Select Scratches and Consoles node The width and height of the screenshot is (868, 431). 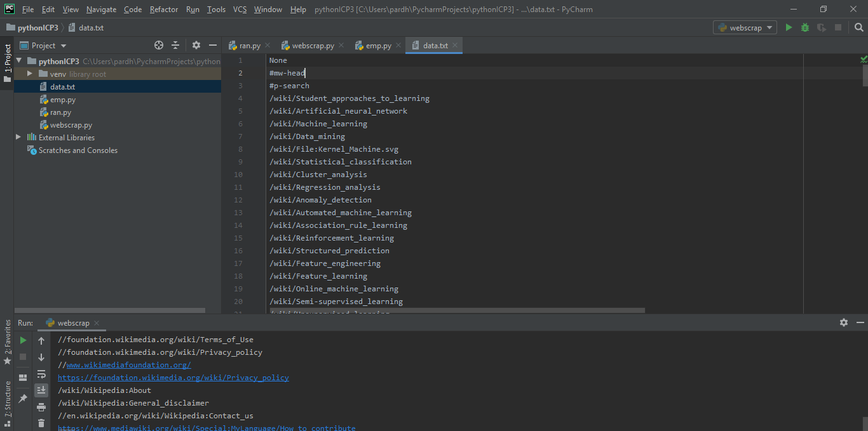pos(78,150)
